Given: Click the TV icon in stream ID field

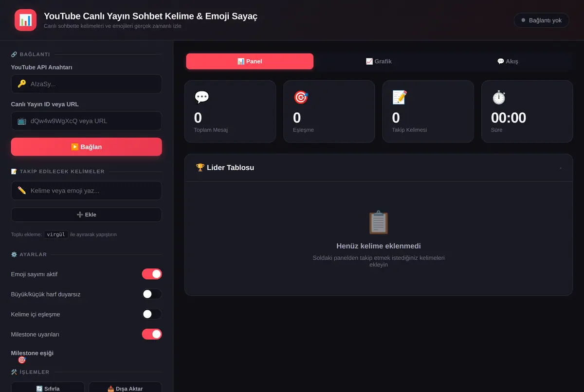Looking at the screenshot, I should pos(21,121).
